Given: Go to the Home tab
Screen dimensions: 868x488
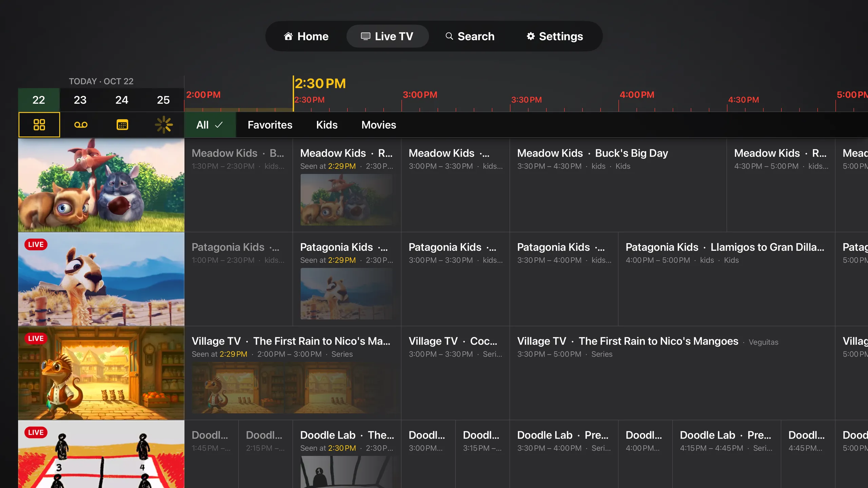Looking at the screenshot, I should click(x=306, y=36).
